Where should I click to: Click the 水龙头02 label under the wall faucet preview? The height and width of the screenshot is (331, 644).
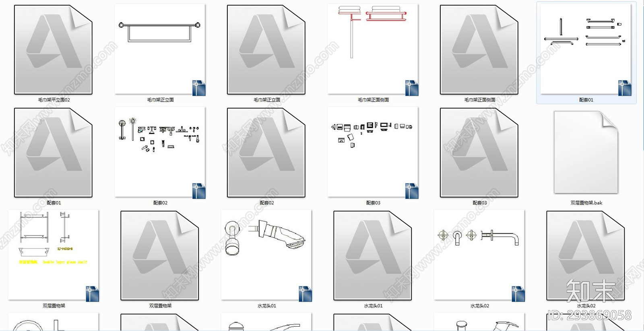[x=480, y=306]
